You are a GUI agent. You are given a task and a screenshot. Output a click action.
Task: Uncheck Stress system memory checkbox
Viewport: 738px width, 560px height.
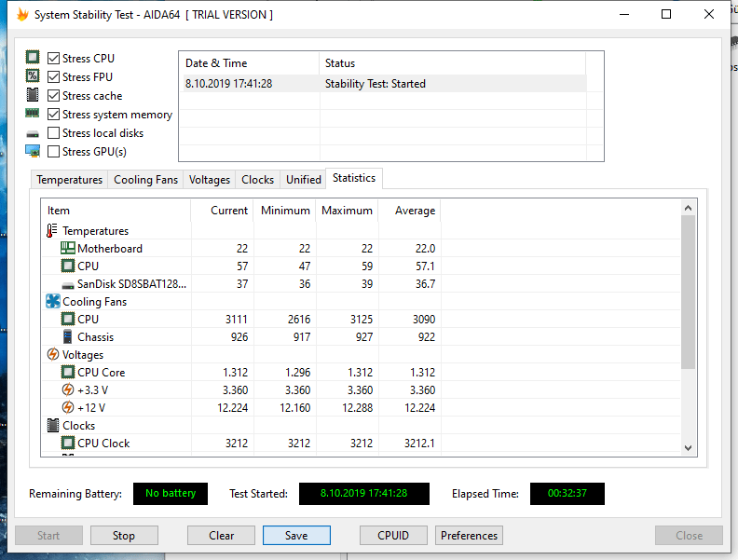click(54, 115)
